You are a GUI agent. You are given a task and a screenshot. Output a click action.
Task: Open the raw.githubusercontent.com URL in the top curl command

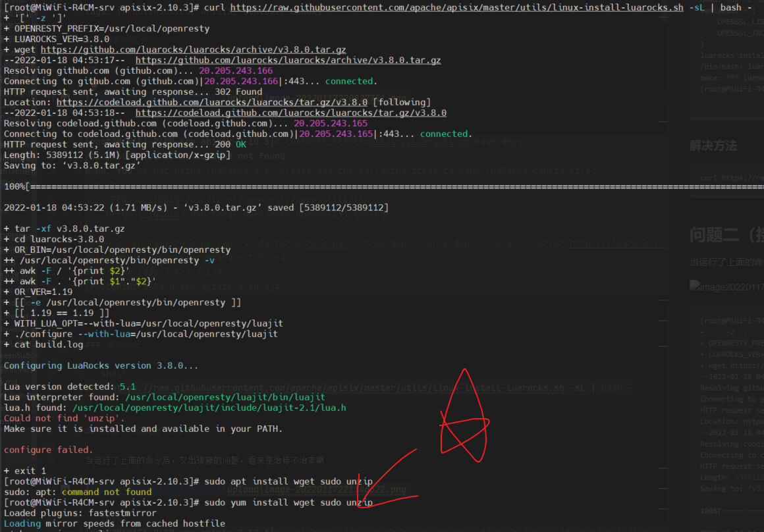(x=456, y=7)
